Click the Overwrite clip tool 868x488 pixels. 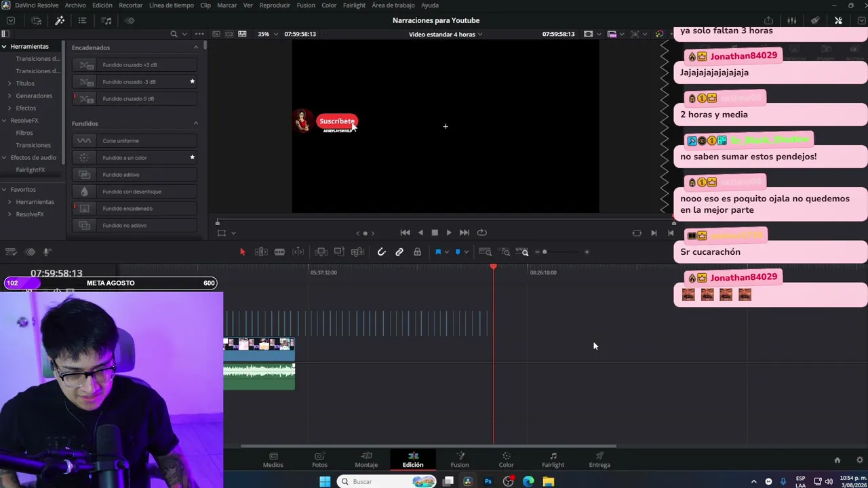coord(339,252)
